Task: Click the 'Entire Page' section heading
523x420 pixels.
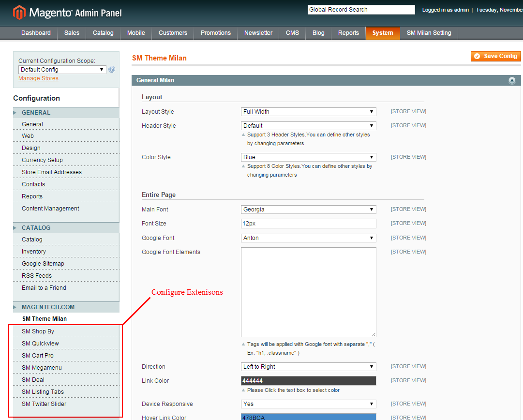Action: (x=159, y=195)
